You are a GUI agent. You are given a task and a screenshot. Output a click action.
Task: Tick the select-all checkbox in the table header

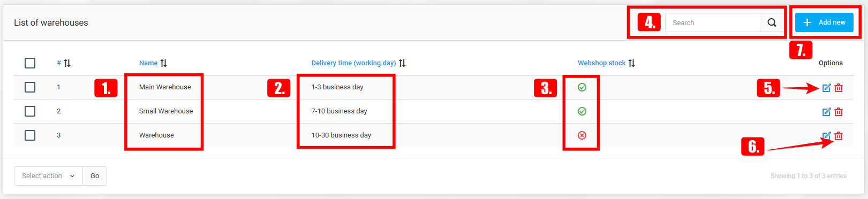coord(30,63)
